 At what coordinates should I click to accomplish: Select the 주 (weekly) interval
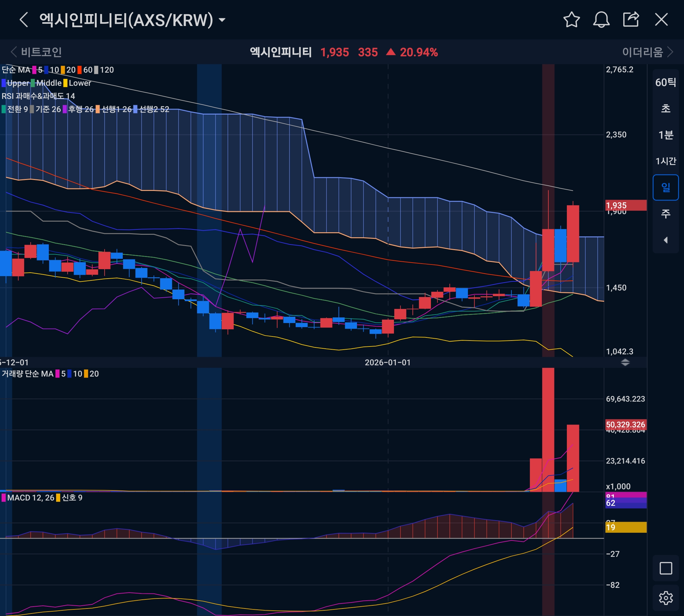[666, 213]
